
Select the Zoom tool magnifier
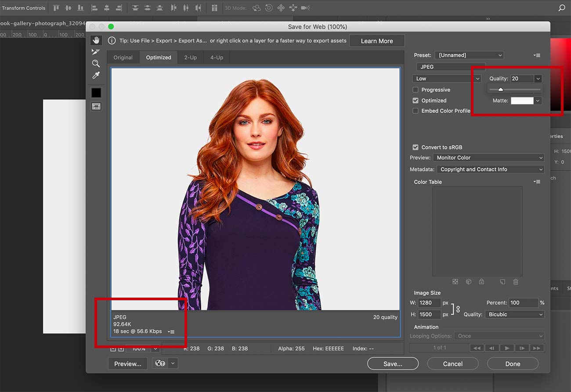point(96,64)
